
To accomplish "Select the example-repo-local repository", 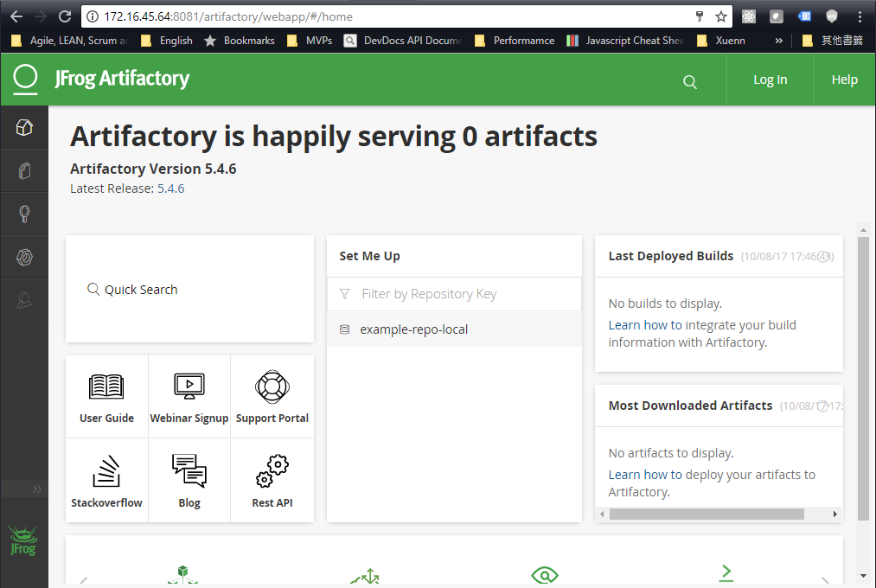I will [x=413, y=329].
